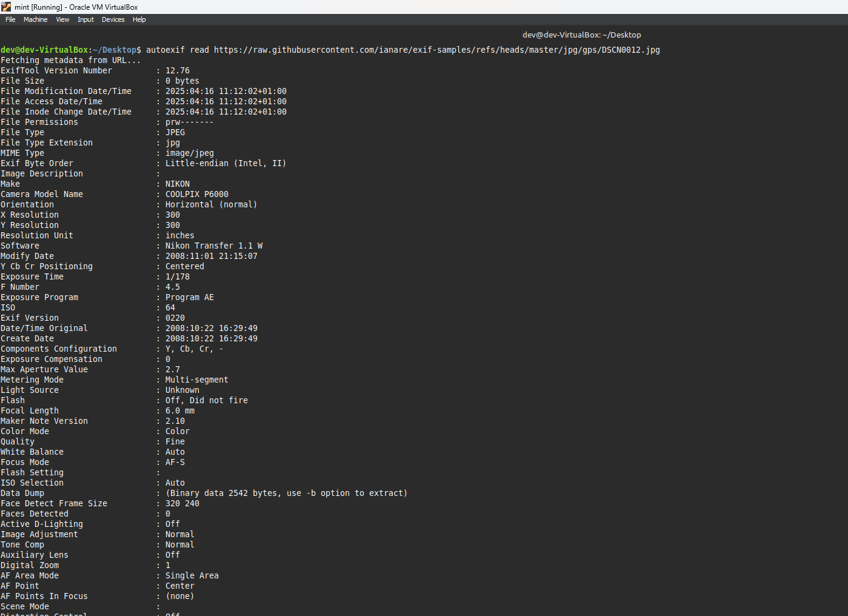
Task: Click the File Permissions value 'prw-------'
Action: tap(190, 122)
